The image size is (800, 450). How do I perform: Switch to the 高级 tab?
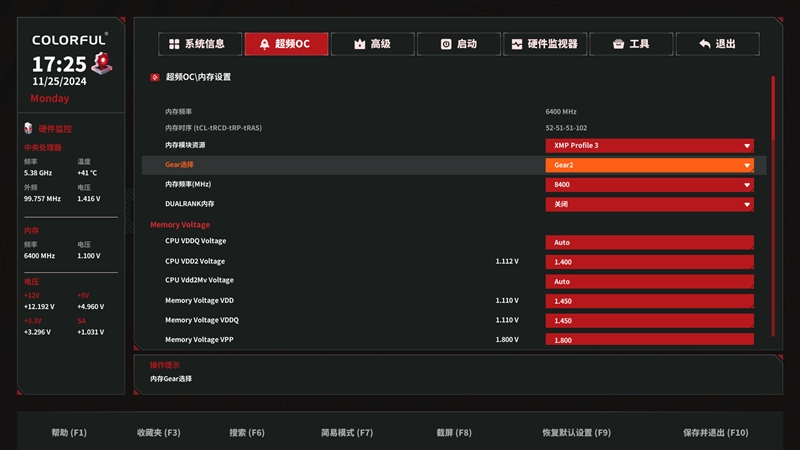(x=372, y=44)
